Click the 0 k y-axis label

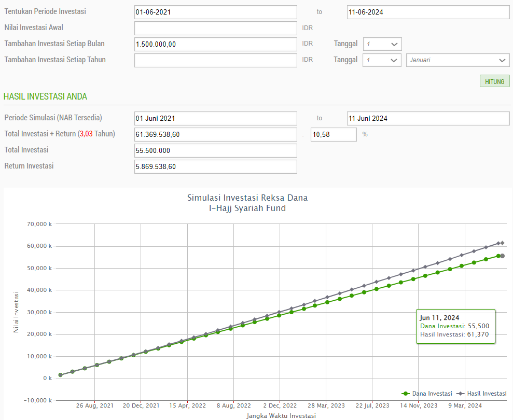tap(47, 378)
